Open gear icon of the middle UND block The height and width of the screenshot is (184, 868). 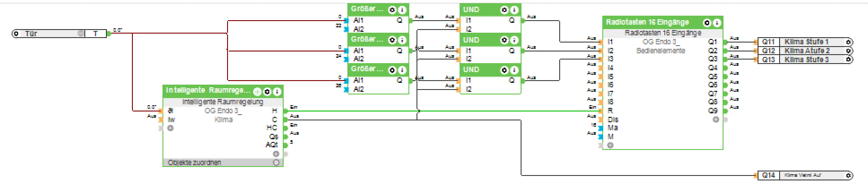(504, 40)
